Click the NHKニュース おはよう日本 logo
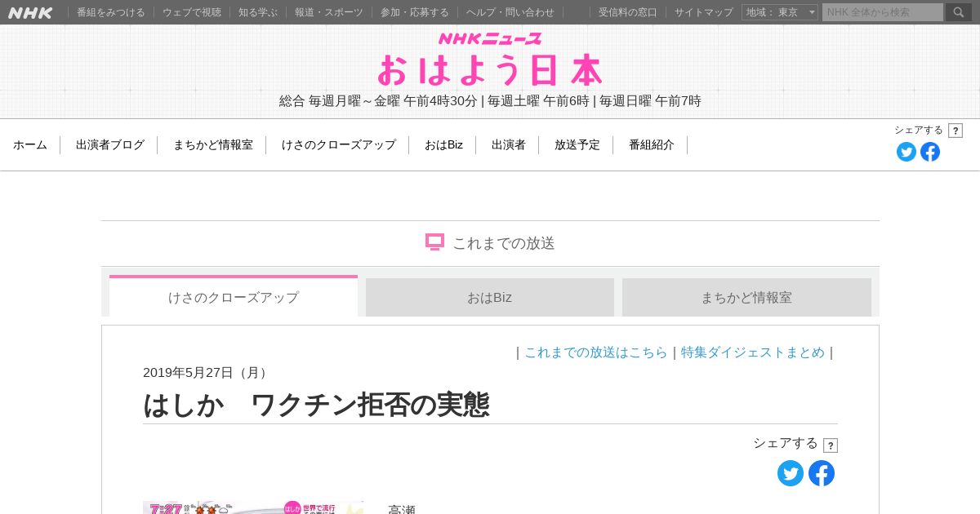This screenshot has height=514, width=980. tap(490, 59)
